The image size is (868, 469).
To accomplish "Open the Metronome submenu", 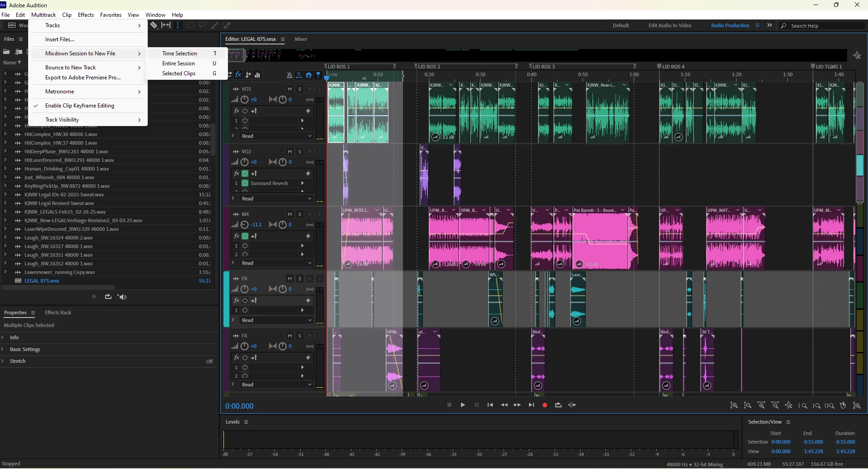I will tap(88, 92).
